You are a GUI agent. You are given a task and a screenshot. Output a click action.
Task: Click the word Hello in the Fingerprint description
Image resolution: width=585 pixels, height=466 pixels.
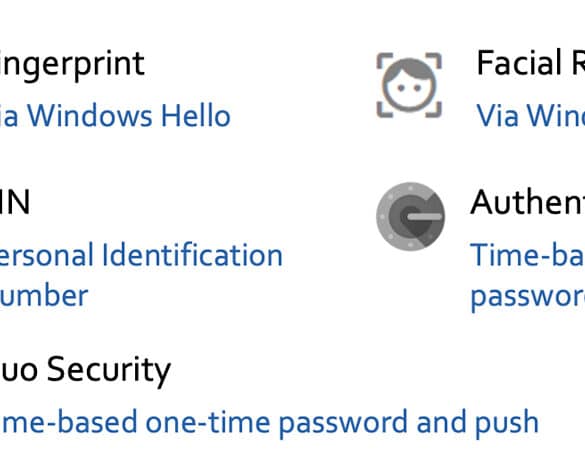pyautogui.click(x=195, y=116)
